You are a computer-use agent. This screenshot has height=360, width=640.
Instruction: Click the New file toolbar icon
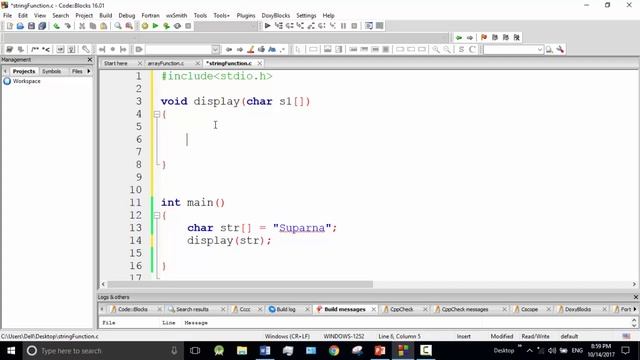tap(9, 26)
